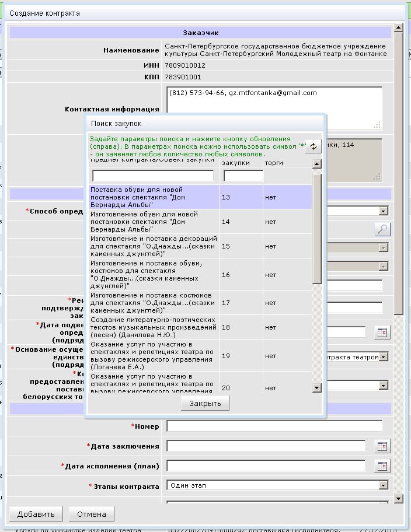Click the ИНН value 7809010012
The image size is (411, 532).
pos(185,65)
